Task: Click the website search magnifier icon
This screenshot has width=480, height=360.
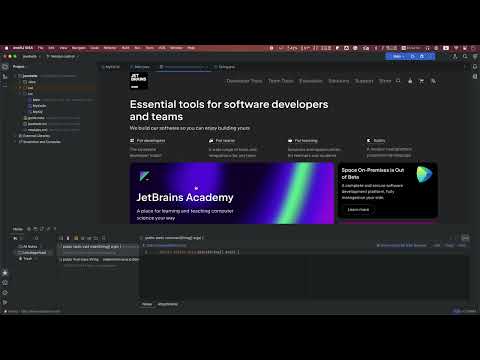Action: pyautogui.click(x=398, y=81)
